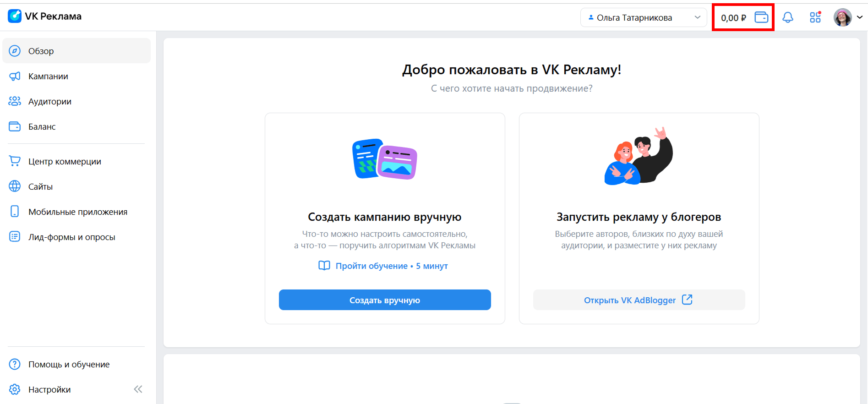This screenshot has height=404, width=868.
Task: Click the Обзор compass icon
Action: pos(15,51)
